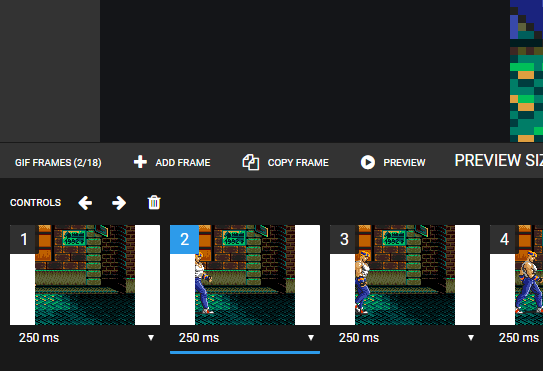Select frame 4 thumbnail
Screen dimensions: 543x371
pyautogui.click(x=516, y=275)
